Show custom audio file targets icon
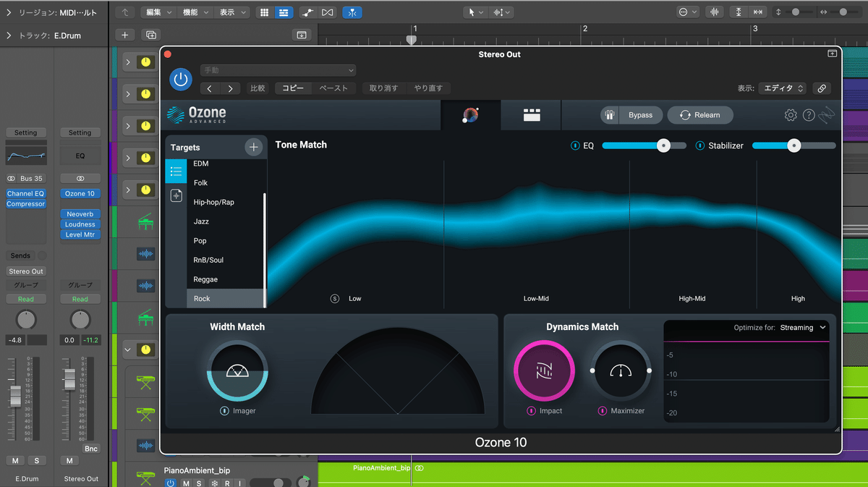 click(x=176, y=195)
